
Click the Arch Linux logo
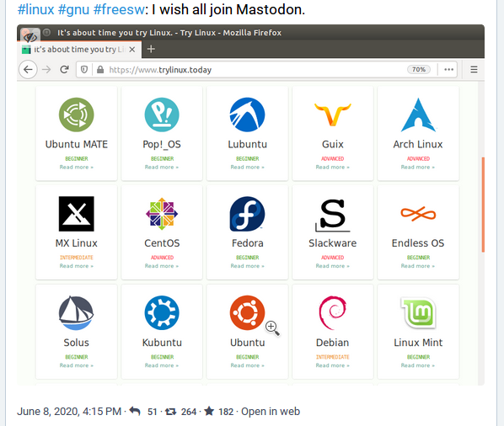[418, 114]
